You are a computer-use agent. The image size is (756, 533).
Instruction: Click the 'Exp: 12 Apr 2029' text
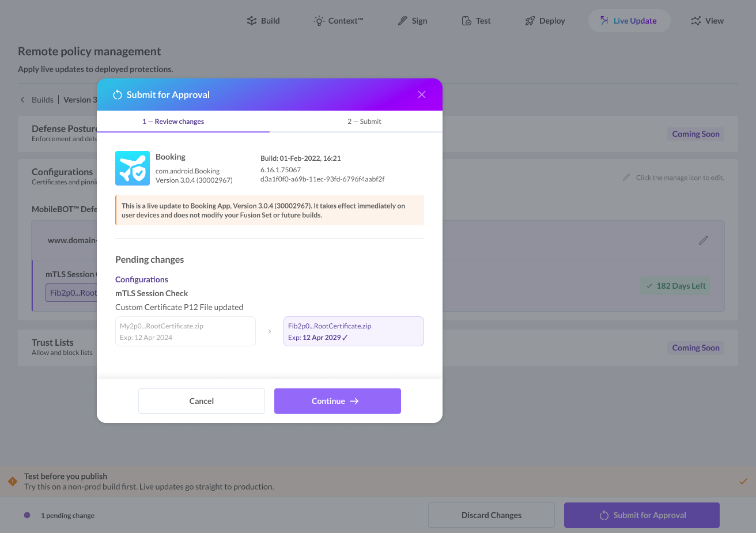(317, 338)
